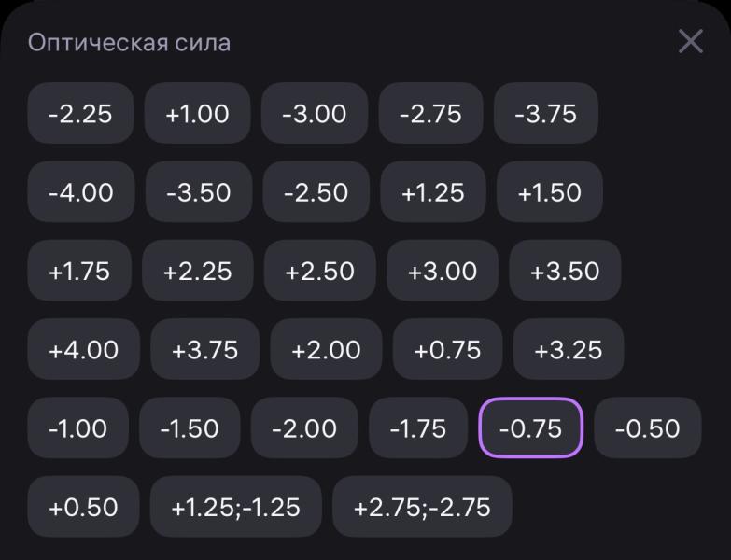The image size is (731, 560).
Task: Pick the -3.00 power chip
Action: pyautogui.click(x=315, y=114)
